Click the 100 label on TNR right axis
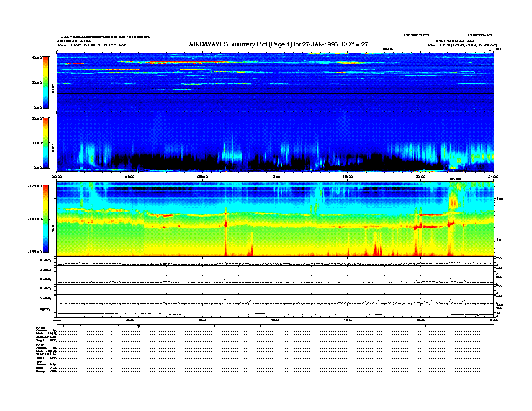Screen dimensions: 532x411 coord(500,199)
